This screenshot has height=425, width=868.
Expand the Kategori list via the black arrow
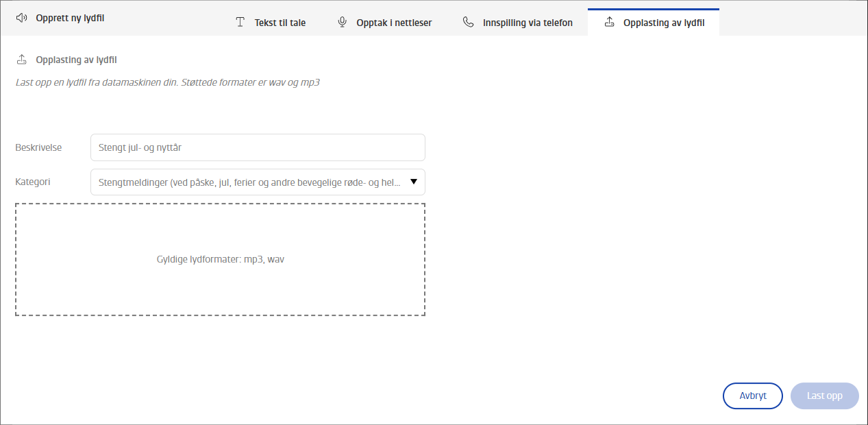(413, 182)
